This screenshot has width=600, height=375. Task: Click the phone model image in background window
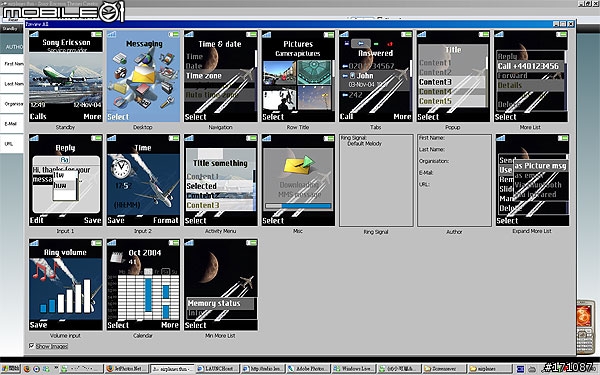coord(585,327)
